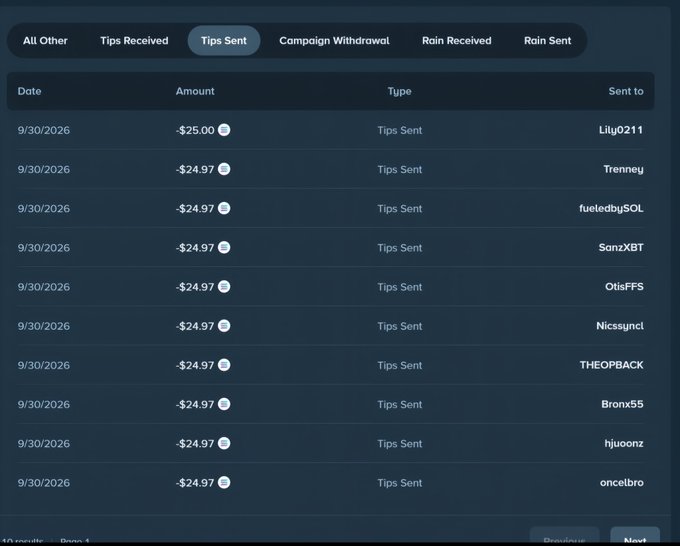Screen dimensions: 680x546
Task: Click the coin icon in the Lily0211 row
Action: [224, 130]
